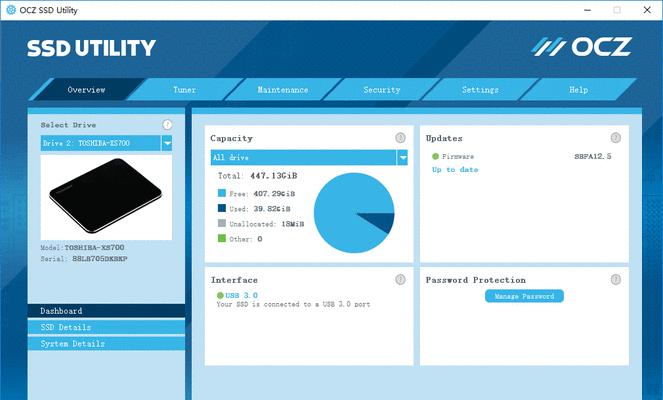Click the Free light blue color swatch
The width and height of the screenshot is (663, 400).
[222, 193]
